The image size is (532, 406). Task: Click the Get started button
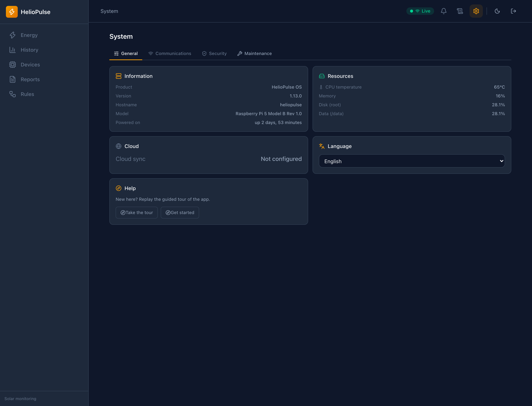pos(180,213)
